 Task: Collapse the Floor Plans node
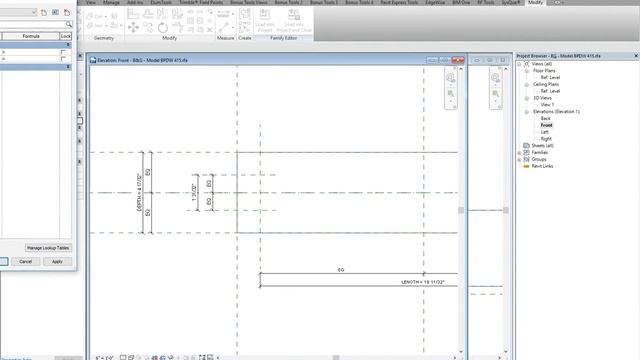pyautogui.click(x=527, y=71)
